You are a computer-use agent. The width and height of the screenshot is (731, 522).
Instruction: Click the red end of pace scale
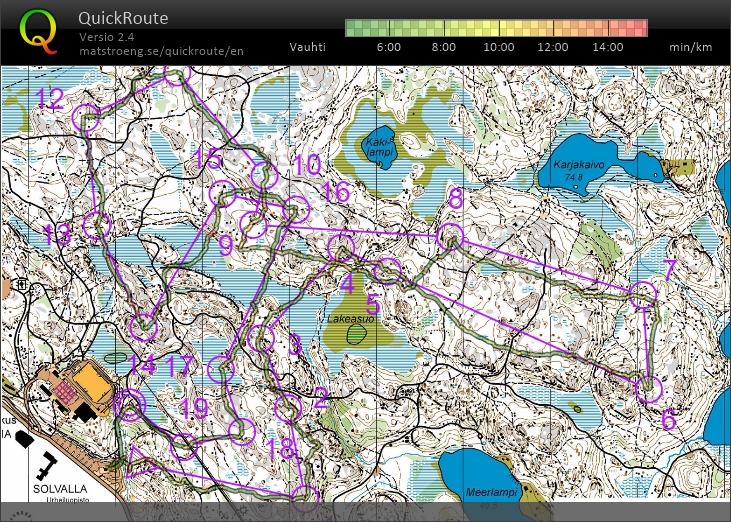pos(636,28)
